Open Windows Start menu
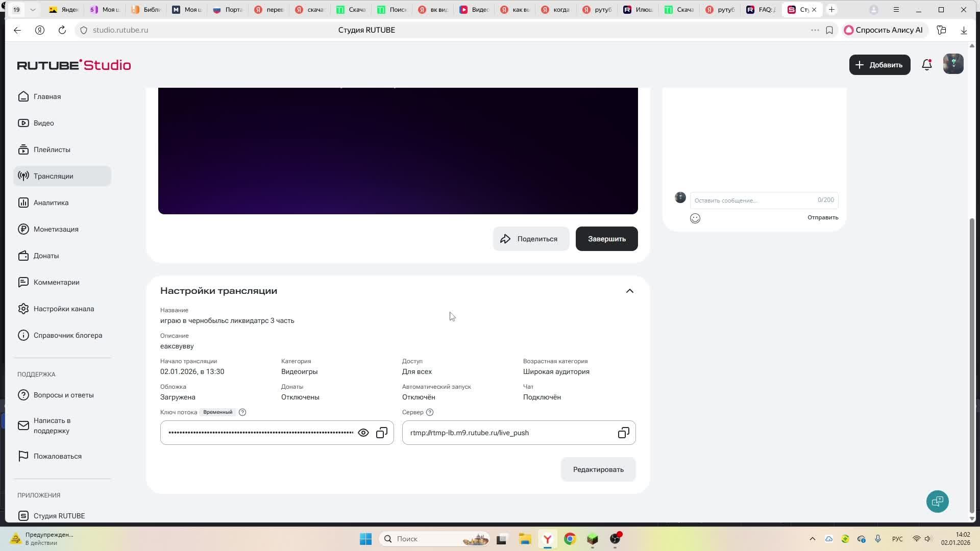 point(365,539)
